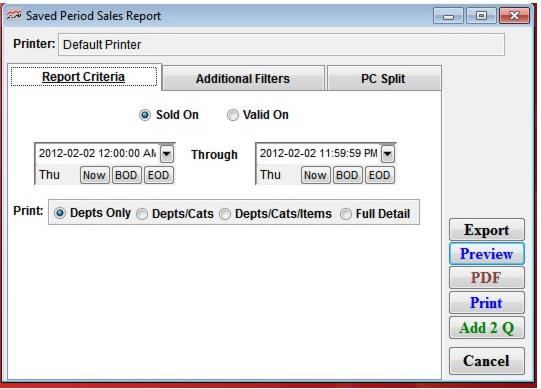541x389 pixels.
Task: Open the end date dropdown arrow
Action: coord(388,154)
